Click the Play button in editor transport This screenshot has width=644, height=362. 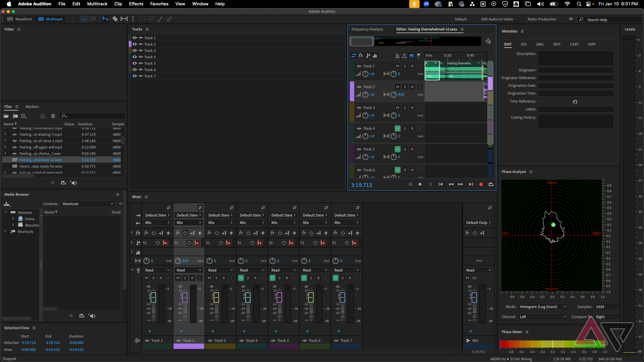click(420, 184)
